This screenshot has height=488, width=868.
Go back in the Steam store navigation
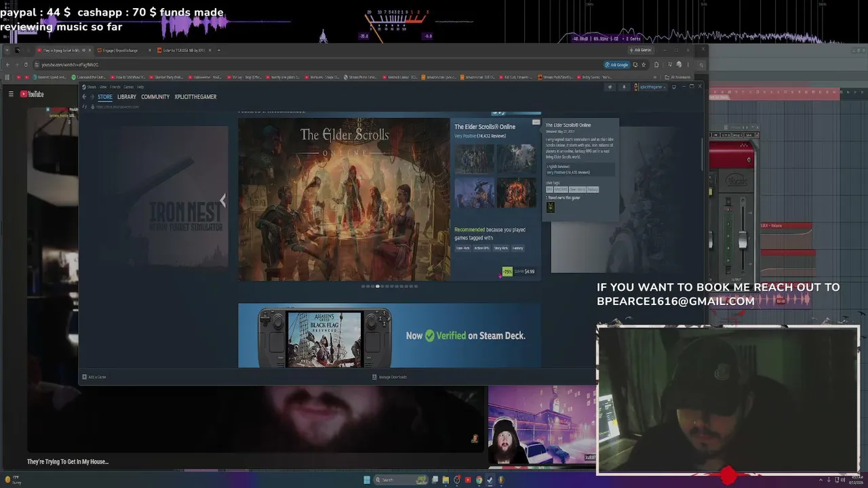(x=84, y=97)
